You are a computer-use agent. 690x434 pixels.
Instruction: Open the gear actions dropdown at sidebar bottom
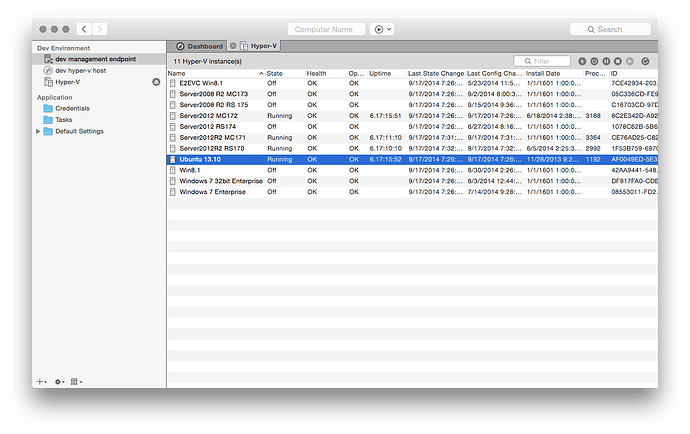pyautogui.click(x=60, y=381)
